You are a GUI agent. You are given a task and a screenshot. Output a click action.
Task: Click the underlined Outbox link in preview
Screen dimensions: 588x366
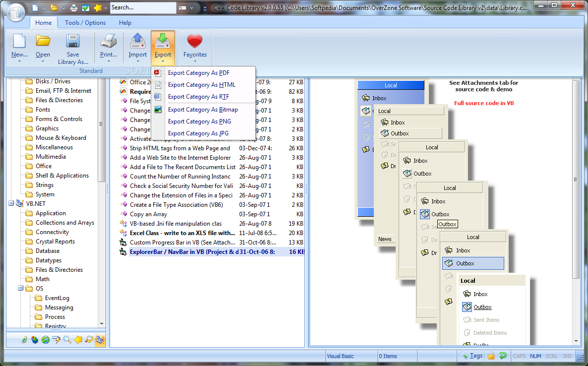pos(482,307)
